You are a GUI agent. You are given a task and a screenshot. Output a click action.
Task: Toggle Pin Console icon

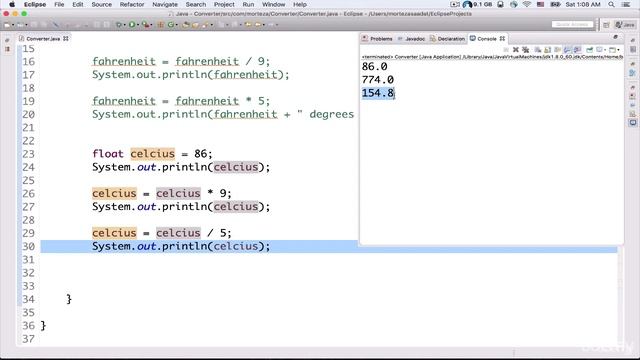(589, 50)
